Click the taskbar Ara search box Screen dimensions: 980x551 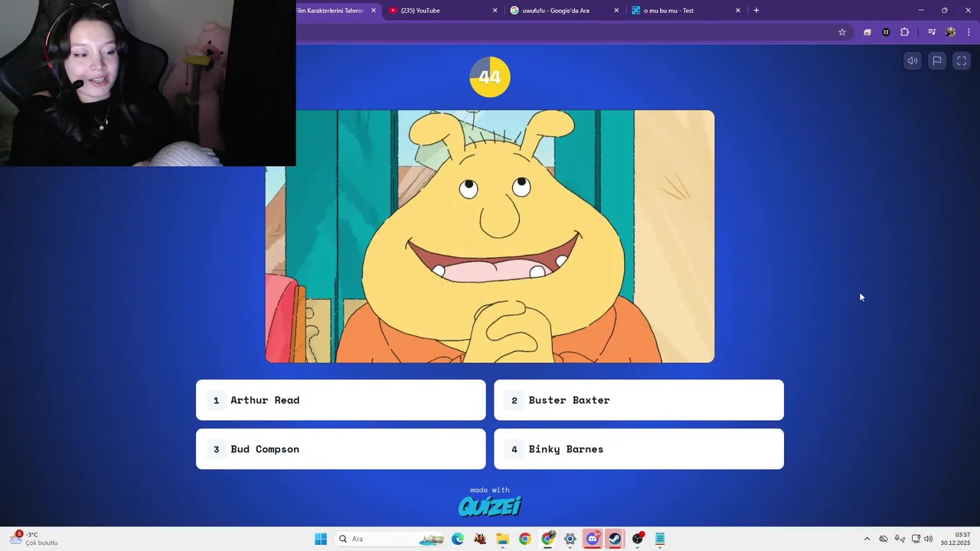(x=390, y=539)
